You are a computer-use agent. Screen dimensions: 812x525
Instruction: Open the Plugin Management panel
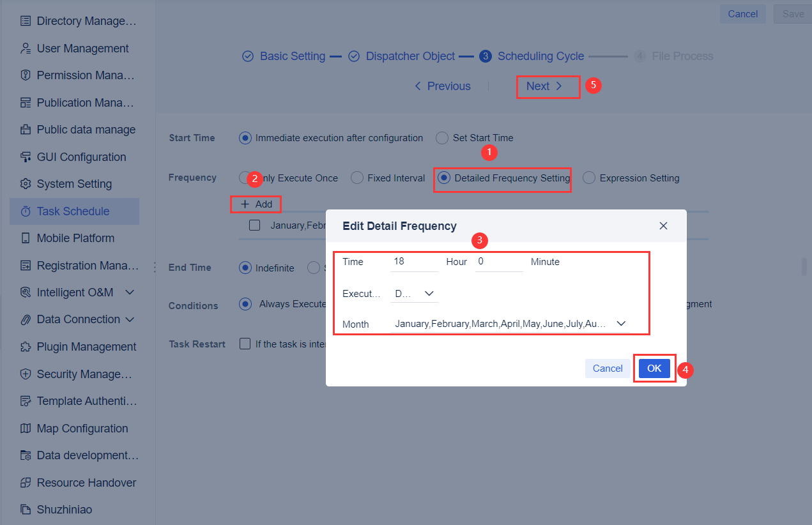coord(86,346)
